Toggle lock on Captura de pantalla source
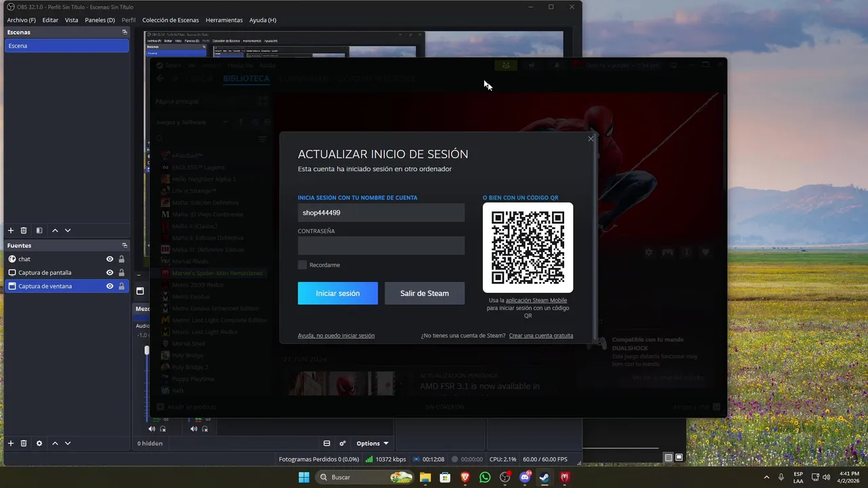 tap(121, 272)
